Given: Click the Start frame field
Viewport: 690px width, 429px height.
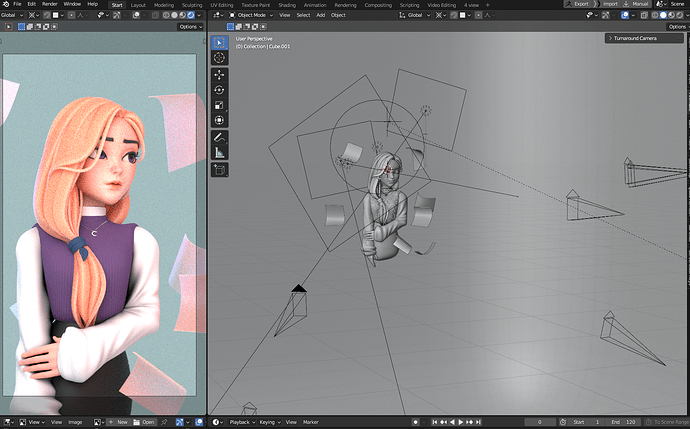Looking at the screenshot, I should click(x=587, y=422).
